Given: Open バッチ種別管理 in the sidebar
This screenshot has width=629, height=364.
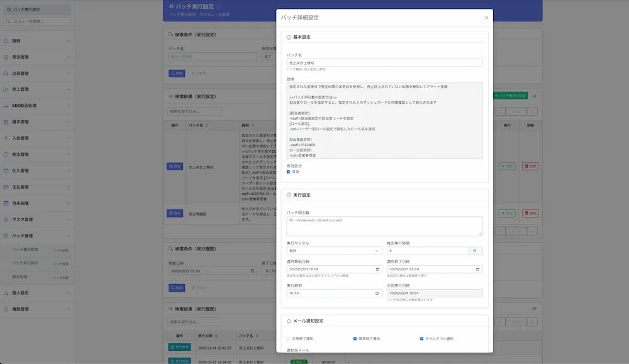Looking at the screenshot, I should pos(25,250).
